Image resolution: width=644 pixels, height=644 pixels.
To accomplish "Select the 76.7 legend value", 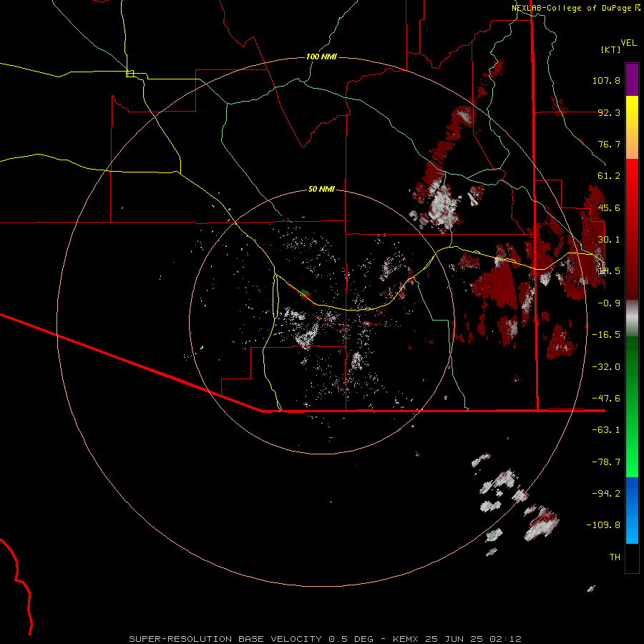I will point(609,144).
